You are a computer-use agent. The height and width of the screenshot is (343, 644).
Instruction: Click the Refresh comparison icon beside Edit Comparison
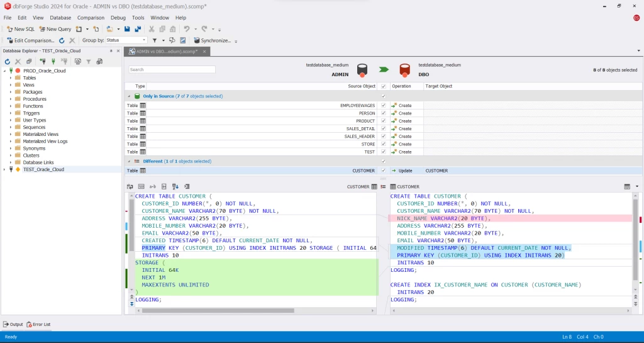pyautogui.click(x=62, y=41)
